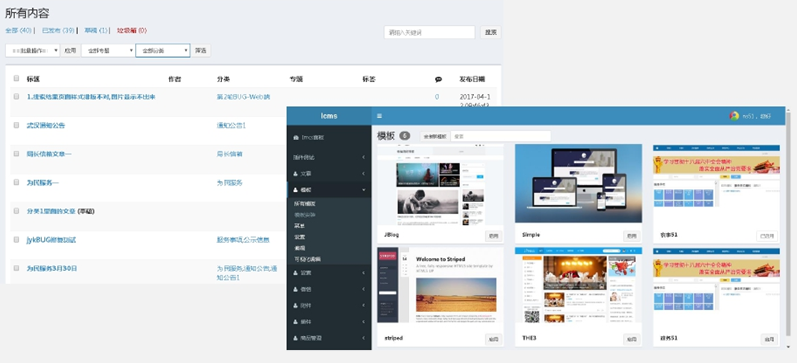This screenshot has width=797, height=363.
Task: Filter by 已发布 (39) link
Action: pos(58,31)
